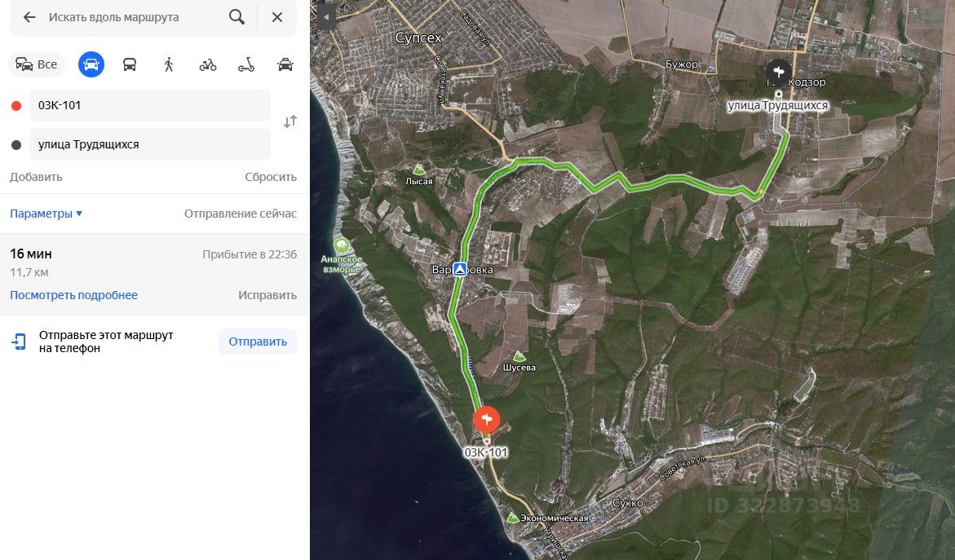The image size is (955, 560).
Task: Click Сбросить to reset the route
Action: pyautogui.click(x=271, y=177)
